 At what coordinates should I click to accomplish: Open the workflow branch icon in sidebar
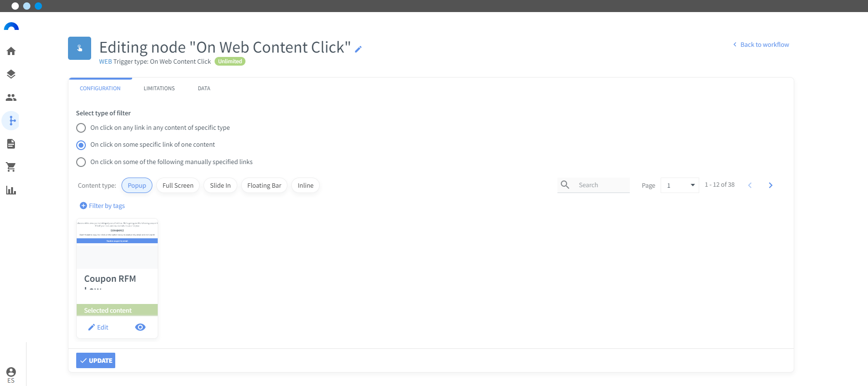click(x=11, y=121)
